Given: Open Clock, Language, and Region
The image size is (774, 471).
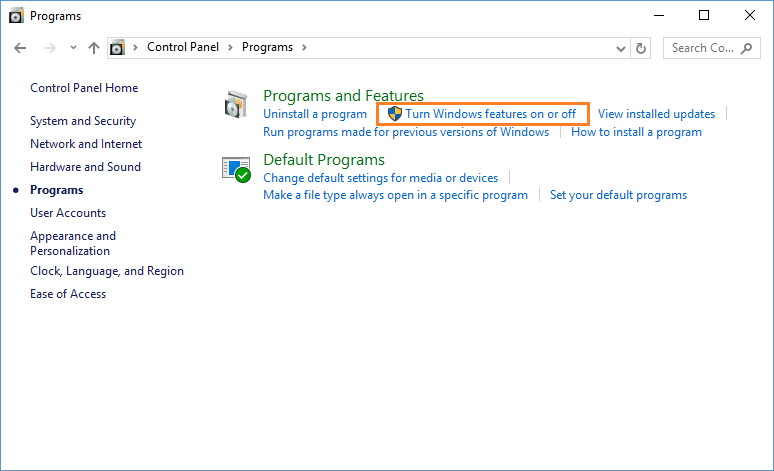Looking at the screenshot, I should (107, 271).
